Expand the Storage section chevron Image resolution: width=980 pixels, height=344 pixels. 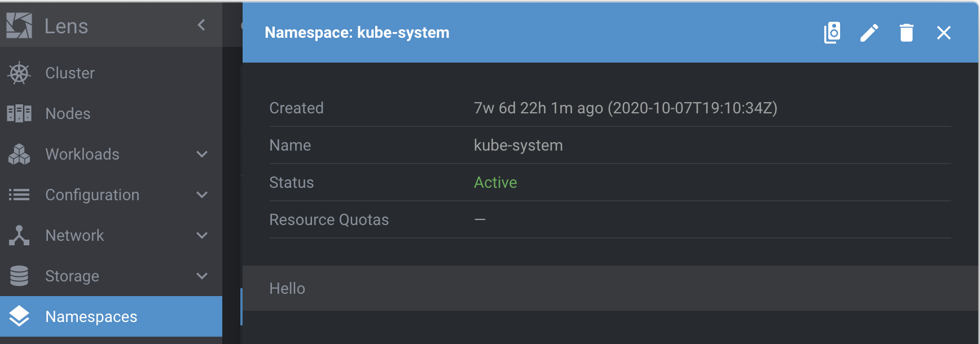click(x=202, y=276)
